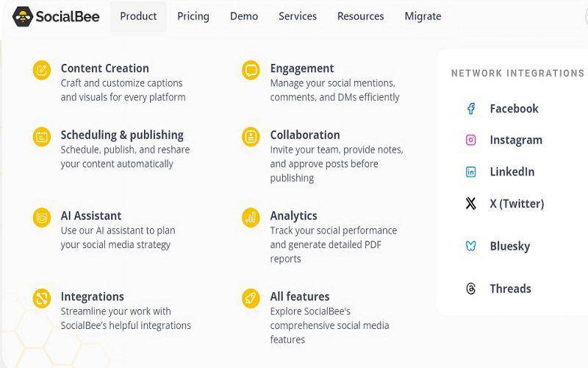Go to the Pricing page

tap(193, 16)
